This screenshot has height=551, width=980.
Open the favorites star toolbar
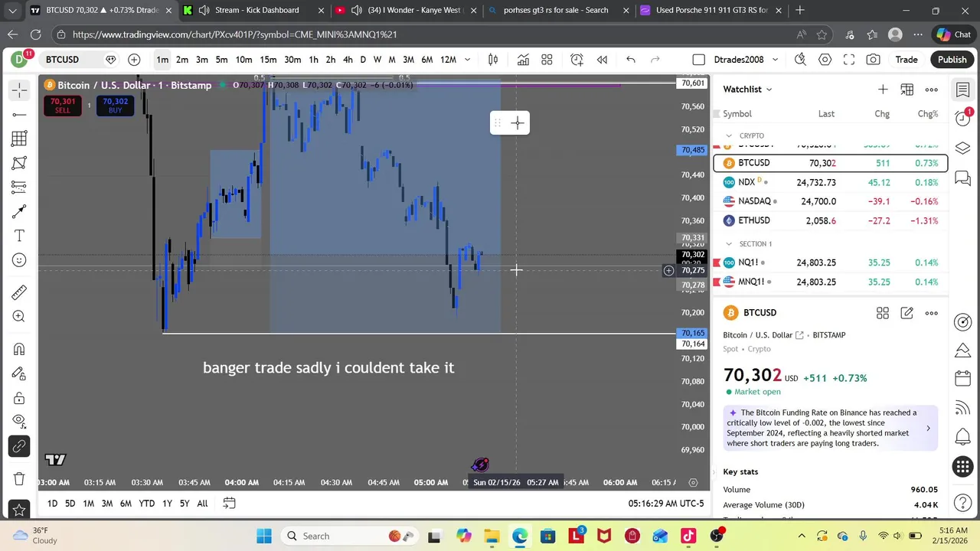click(x=19, y=510)
